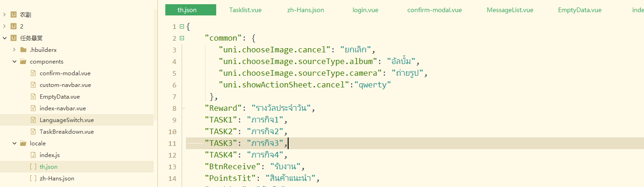Click the confirm-modal.vue file icon in tree
This screenshot has height=187, width=644.
(x=33, y=73)
